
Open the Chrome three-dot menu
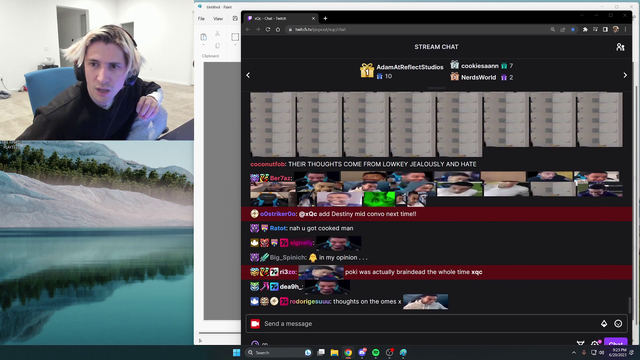[625, 29]
